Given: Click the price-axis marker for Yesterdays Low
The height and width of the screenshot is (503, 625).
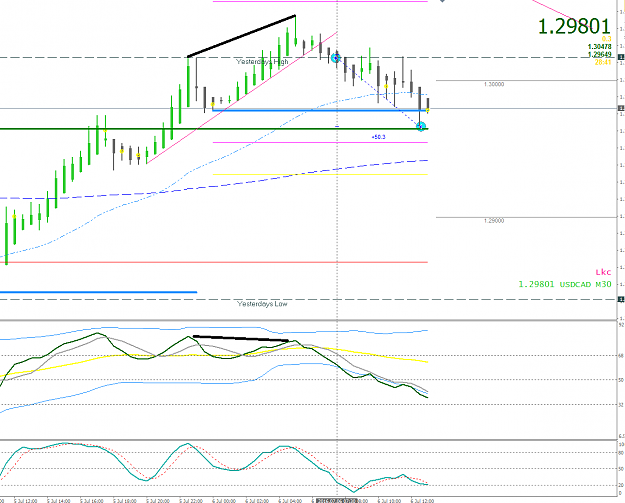Looking at the screenshot, I should point(621,299).
